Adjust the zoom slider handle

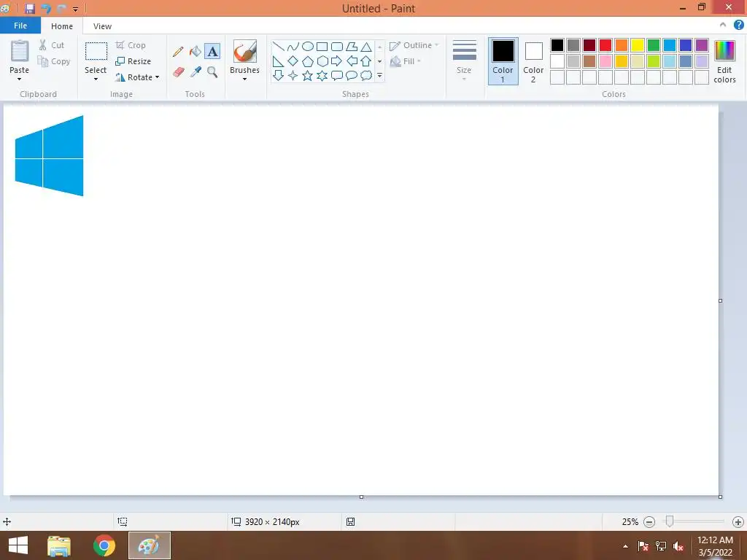point(670,521)
